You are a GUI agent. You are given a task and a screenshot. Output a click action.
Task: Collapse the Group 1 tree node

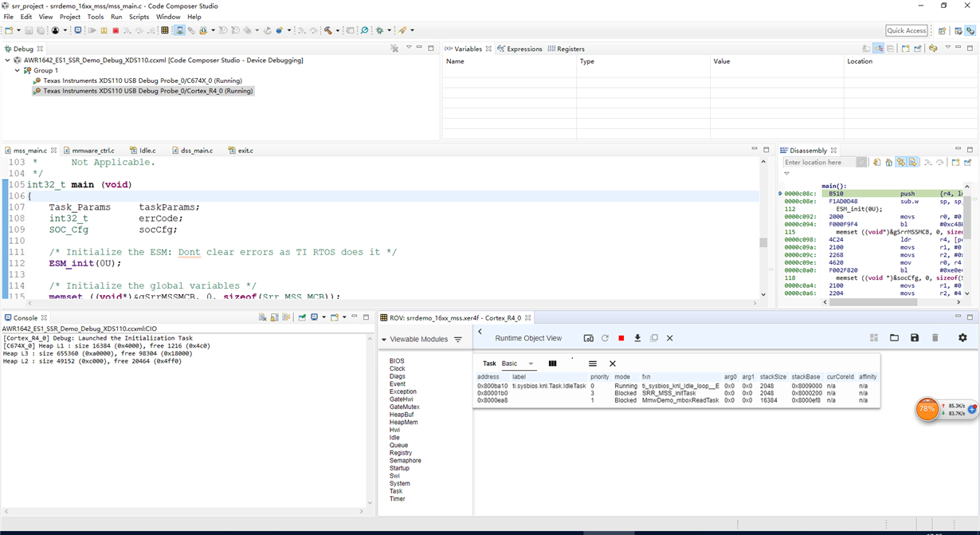[x=17, y=70]
